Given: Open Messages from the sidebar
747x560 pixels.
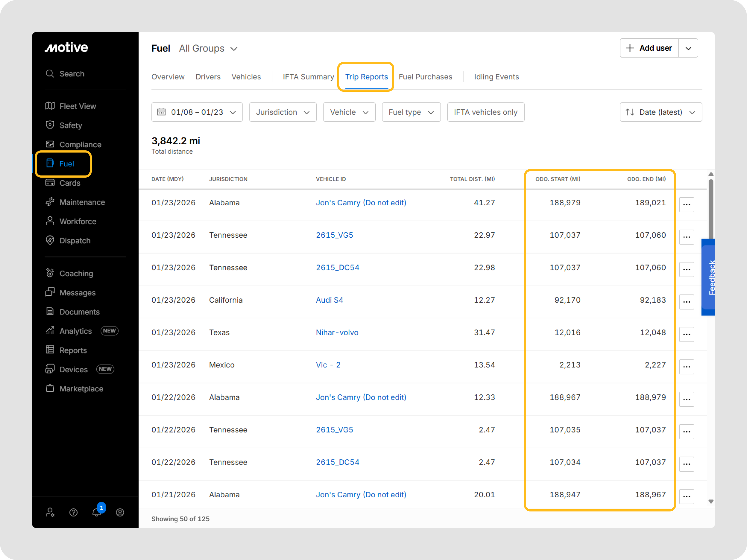Looking at the screenshot, I should tap(71, 293).
